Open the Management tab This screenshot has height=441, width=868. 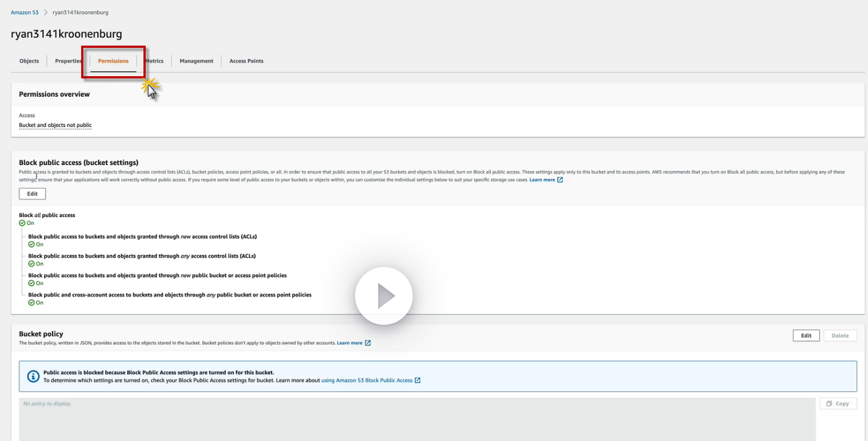point(196,61)
